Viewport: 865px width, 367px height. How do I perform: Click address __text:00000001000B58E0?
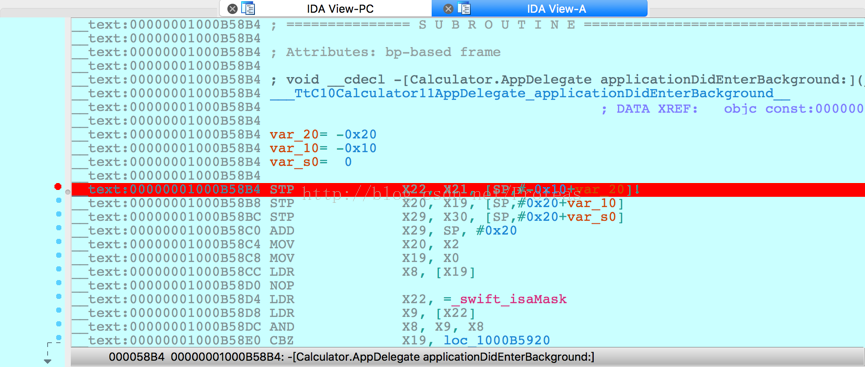click(167, 340)
